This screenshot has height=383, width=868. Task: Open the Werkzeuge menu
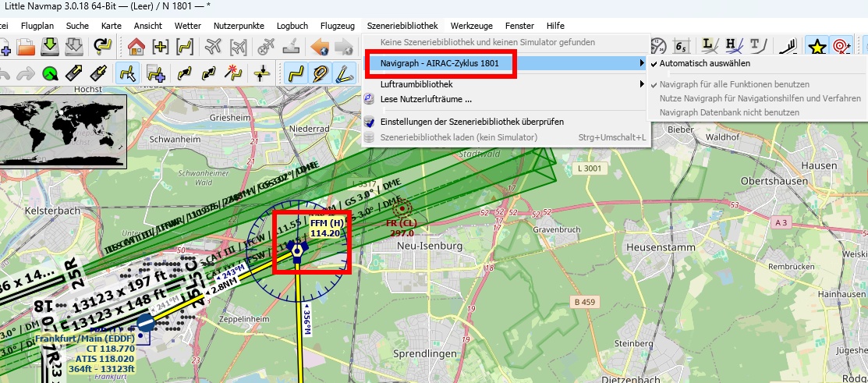pos(471,26)
